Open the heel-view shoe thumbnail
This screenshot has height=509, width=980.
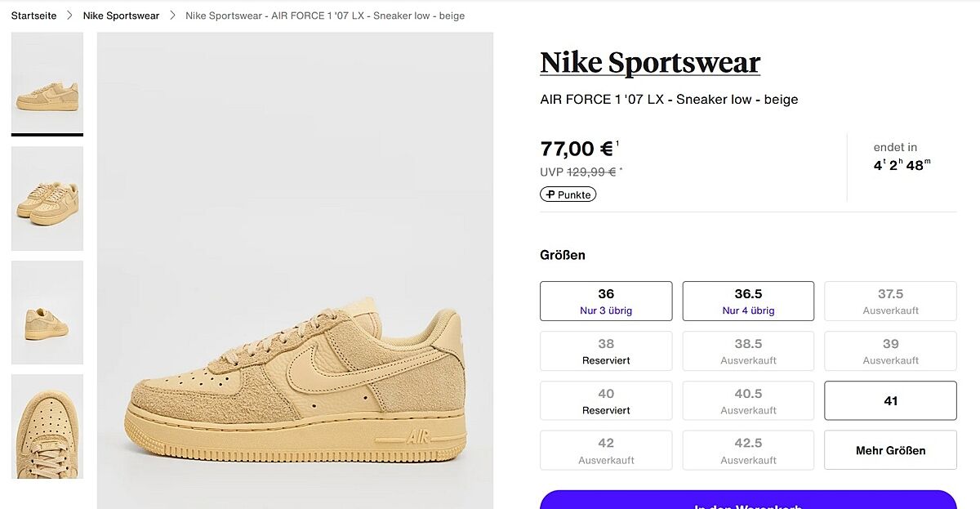coord(47,312)
